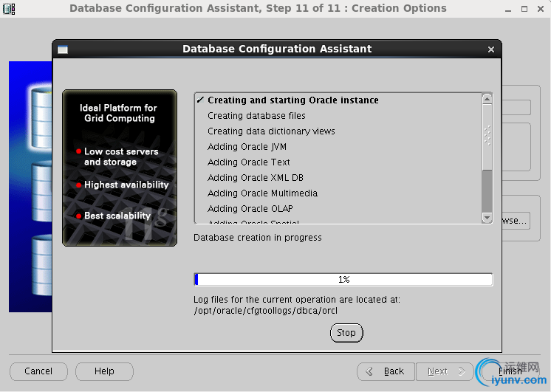Open Help for the wizard
The image size is (551, 392).
(104, 371)
